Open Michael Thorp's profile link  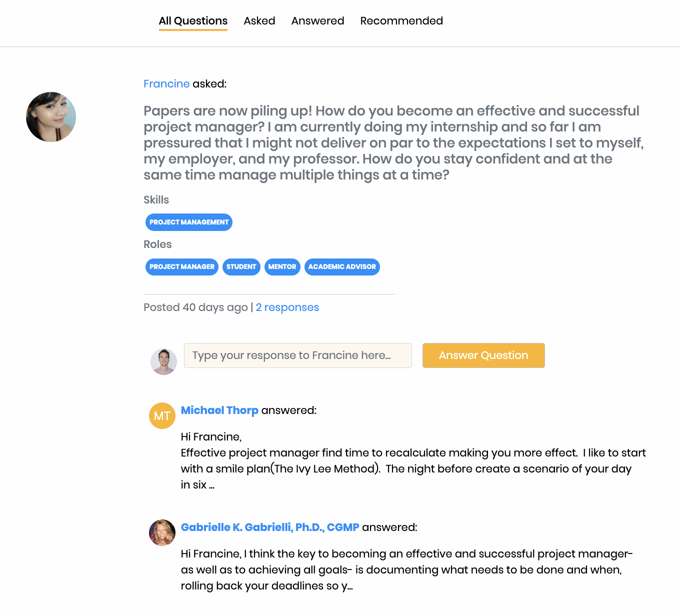[x=219, y=410]
